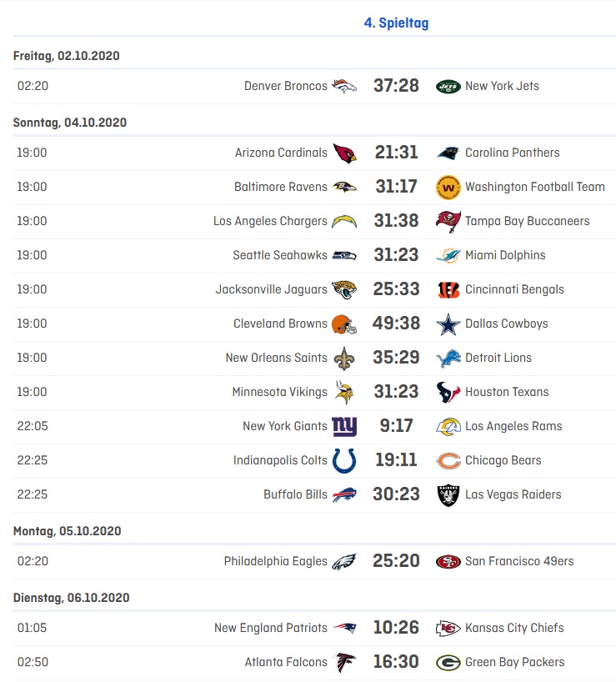
Task: Open the 25:20 Eagles–49ers score
Action: pyautogui.click(x=396, y=562)
